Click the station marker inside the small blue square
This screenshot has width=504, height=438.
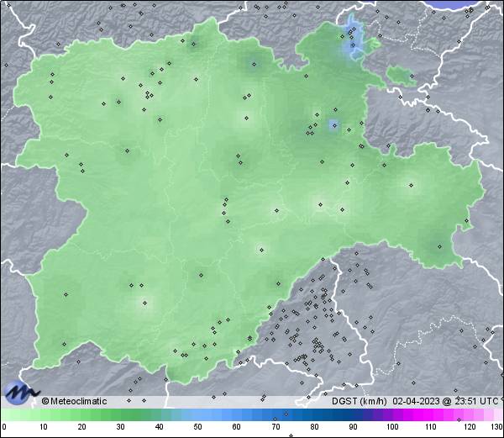coord(334,126)
